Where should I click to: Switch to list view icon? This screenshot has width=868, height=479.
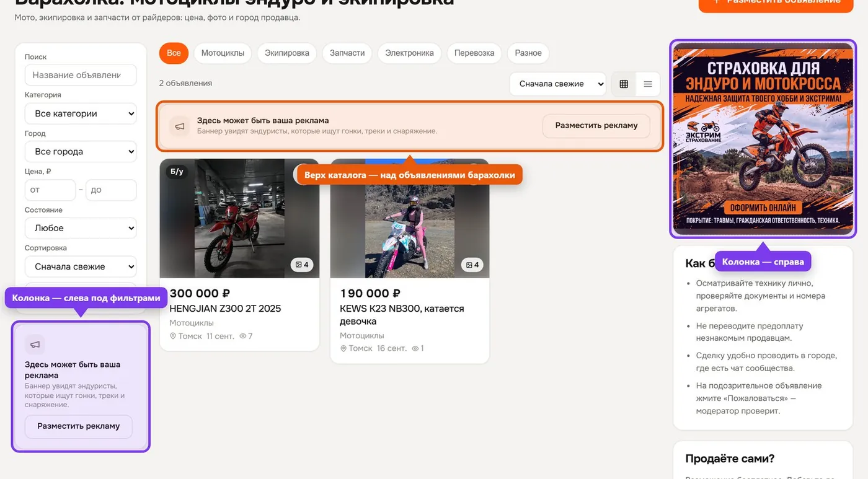pyautogui.click(x=648, y=84)
